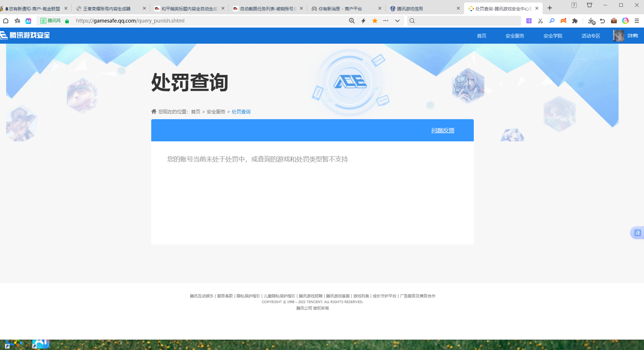644x350 pixels.
Task: Expand the address bar dropdown chevron
Action: click(397, 21)
